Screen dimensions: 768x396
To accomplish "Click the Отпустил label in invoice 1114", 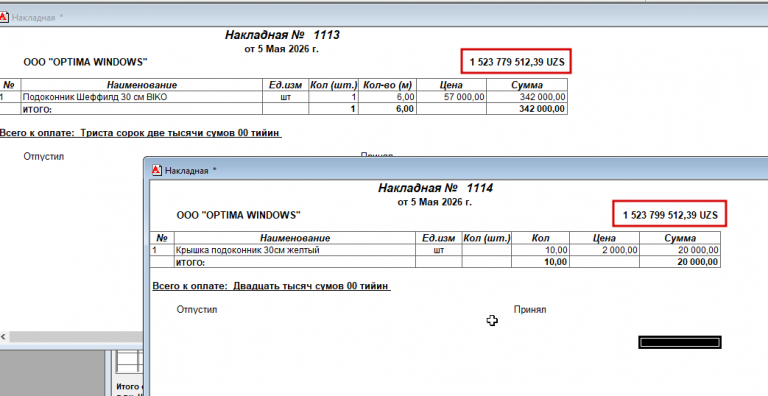I will [x=197, y=309].
